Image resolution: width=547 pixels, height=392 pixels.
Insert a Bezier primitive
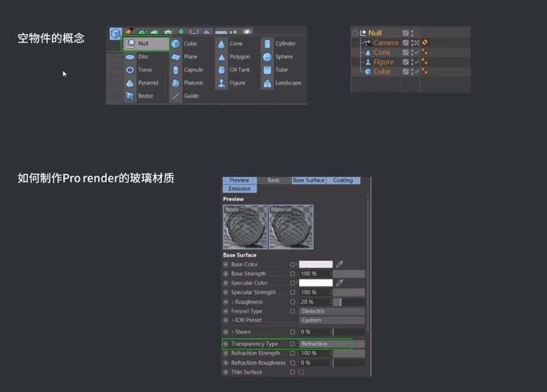point(139,96)
